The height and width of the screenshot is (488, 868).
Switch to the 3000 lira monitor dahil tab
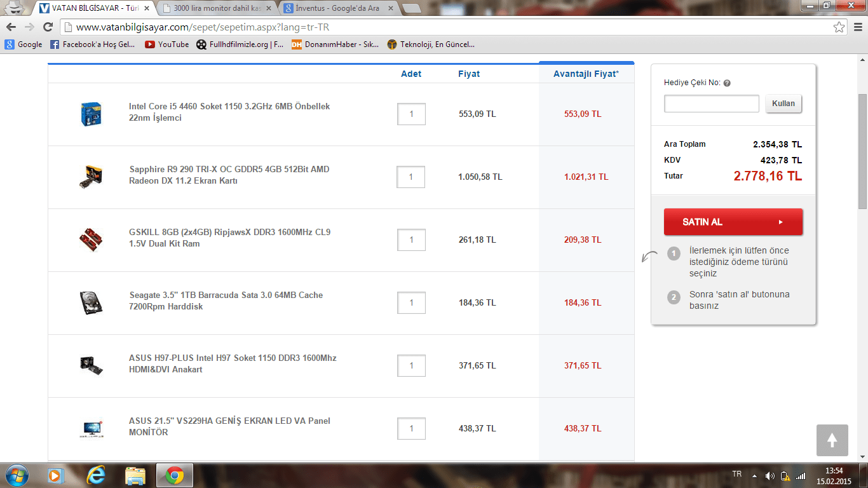[x=217, y=8]
